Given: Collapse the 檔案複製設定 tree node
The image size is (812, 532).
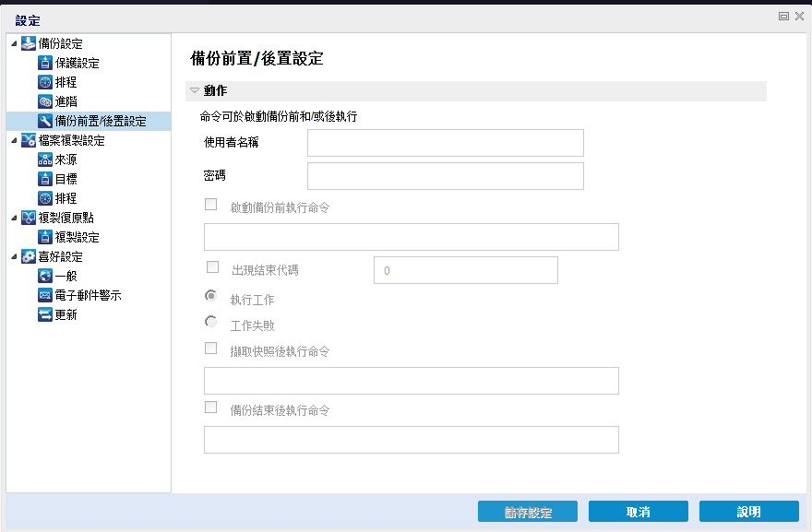Looking at the screenshot, I should coord(13,141).
